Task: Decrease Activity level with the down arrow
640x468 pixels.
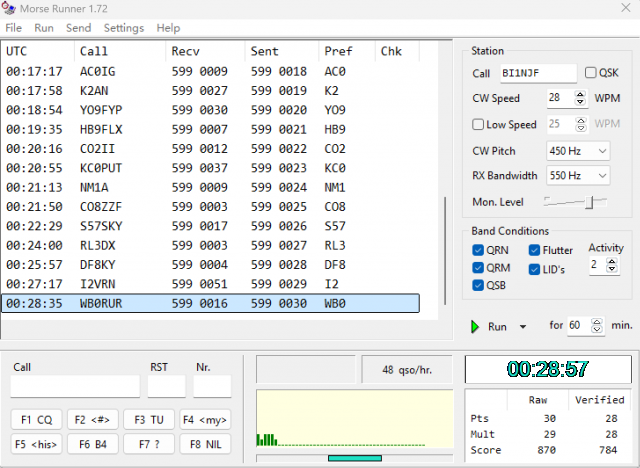Action: coord(611,268)
